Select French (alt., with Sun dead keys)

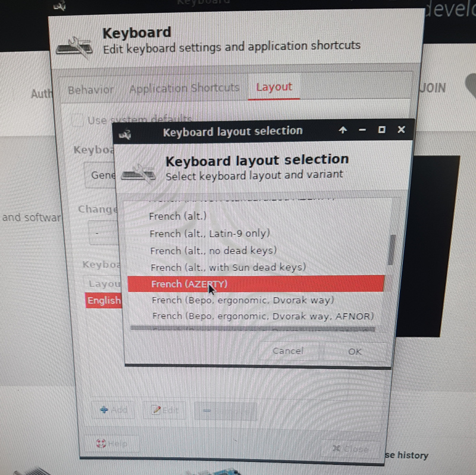tap(228, 267)
